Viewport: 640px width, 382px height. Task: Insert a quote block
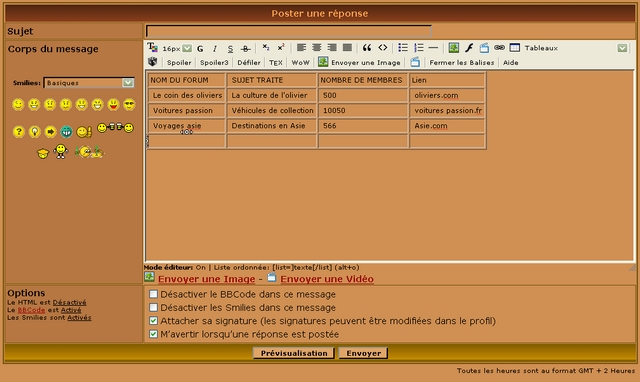(367, 48)
